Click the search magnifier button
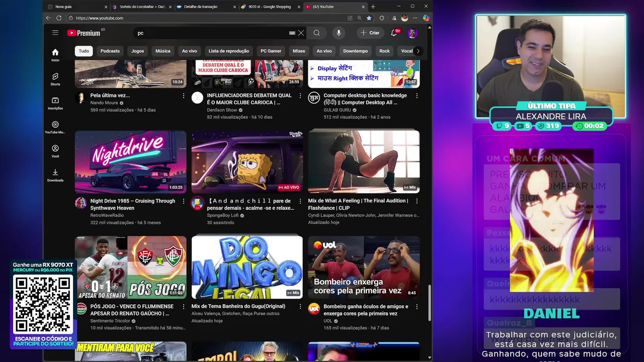The image size is (644, 362). click(316, 33)
